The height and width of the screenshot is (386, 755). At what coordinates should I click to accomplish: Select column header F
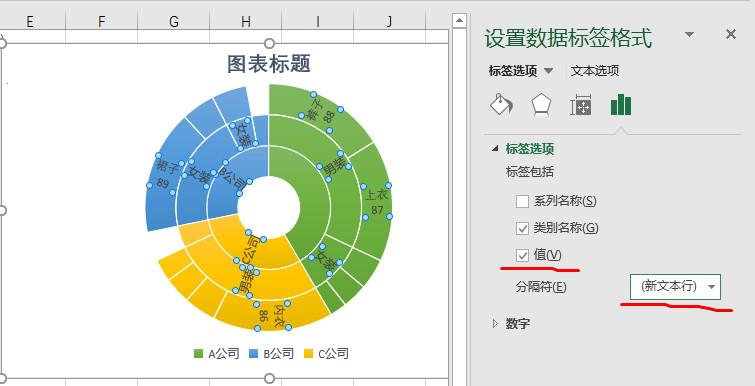point(102,22)
